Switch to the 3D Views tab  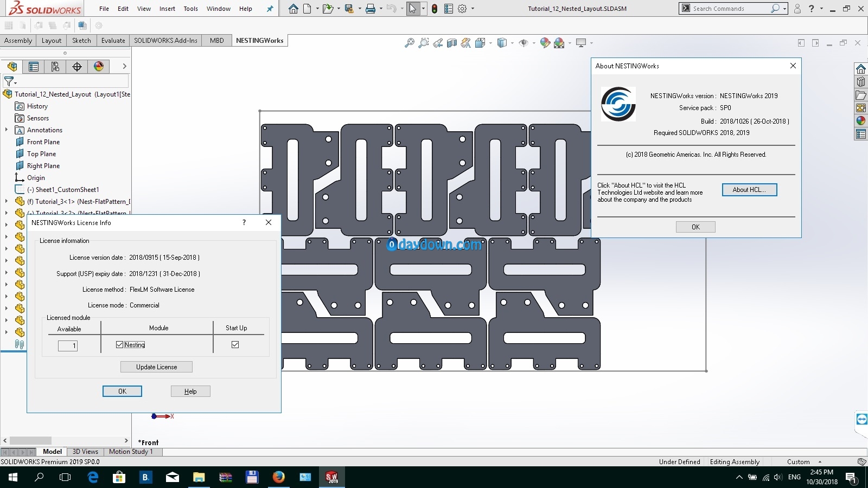85,452
